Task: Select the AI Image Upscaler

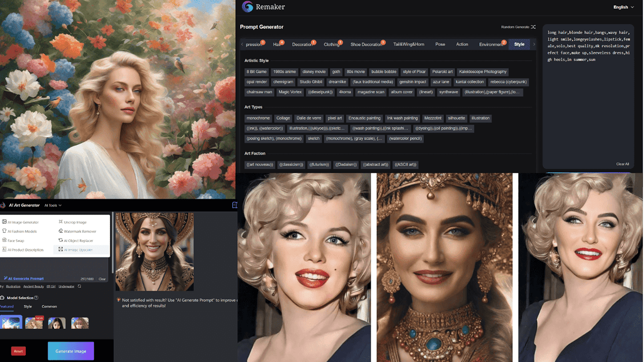Action: [x=79, y=250]
